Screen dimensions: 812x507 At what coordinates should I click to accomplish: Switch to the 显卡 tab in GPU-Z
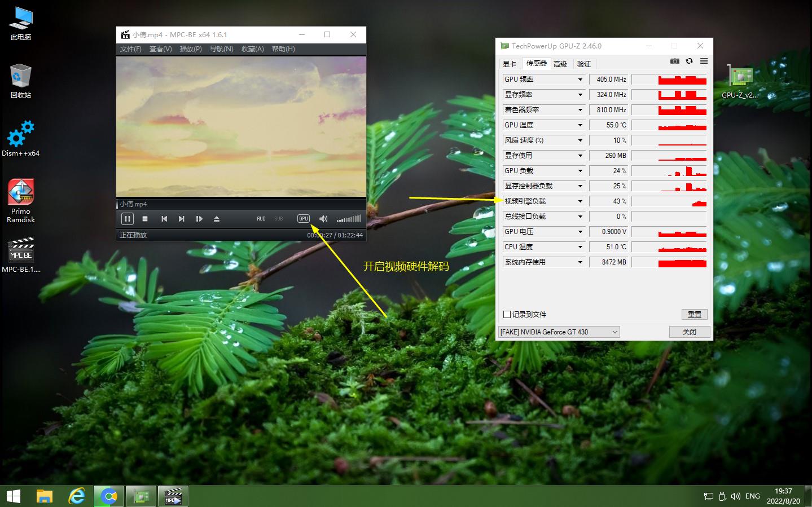tap(510, 64)
